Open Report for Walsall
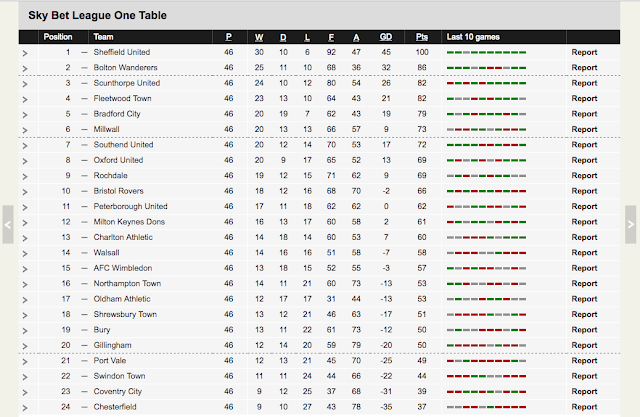Image resolution: width=640 pixels, height=417 pixels. point(584,253)
